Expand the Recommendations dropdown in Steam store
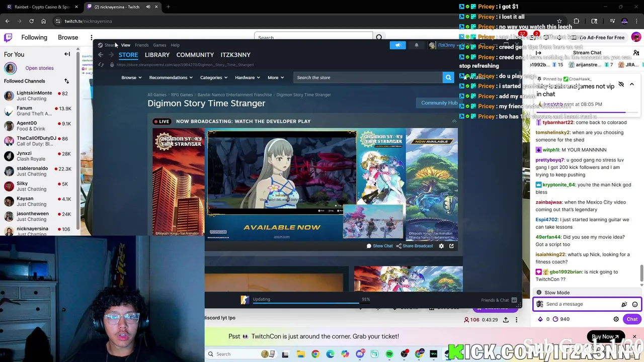The image size is (644, 362). pos(171,77)
